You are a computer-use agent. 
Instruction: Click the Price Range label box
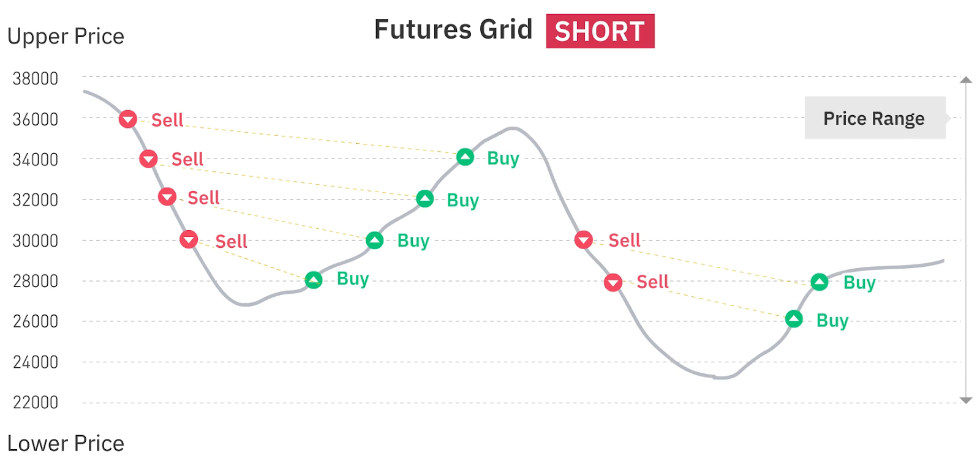[874, 118]
